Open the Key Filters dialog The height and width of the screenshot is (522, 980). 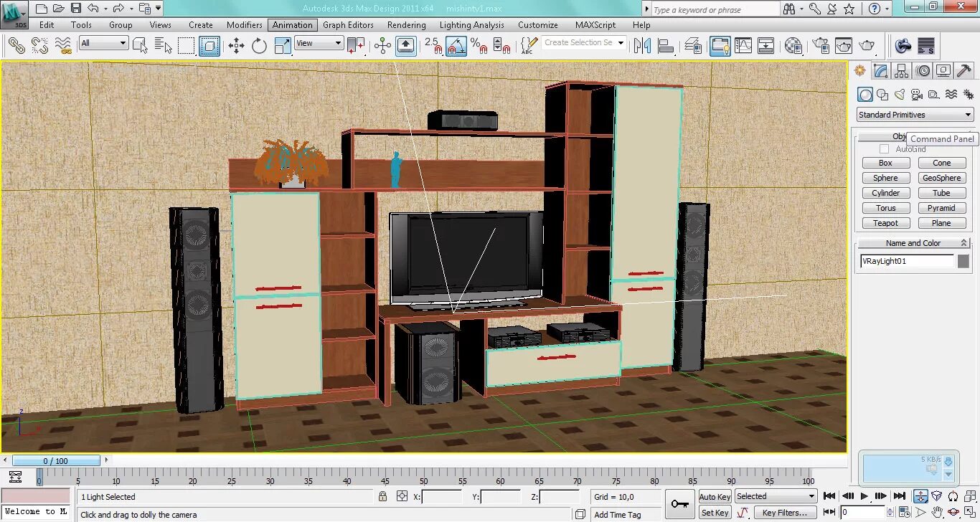point(785,513)
